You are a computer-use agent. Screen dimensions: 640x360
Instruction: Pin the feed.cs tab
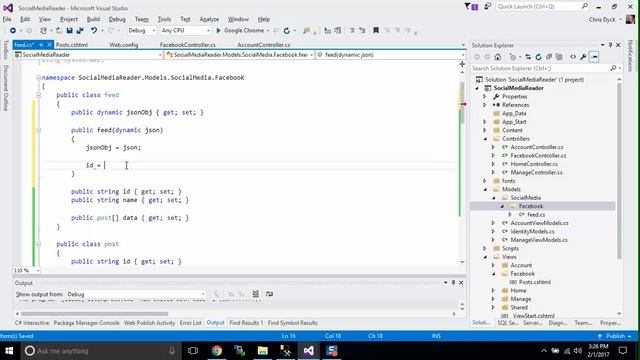coord(41,44)
